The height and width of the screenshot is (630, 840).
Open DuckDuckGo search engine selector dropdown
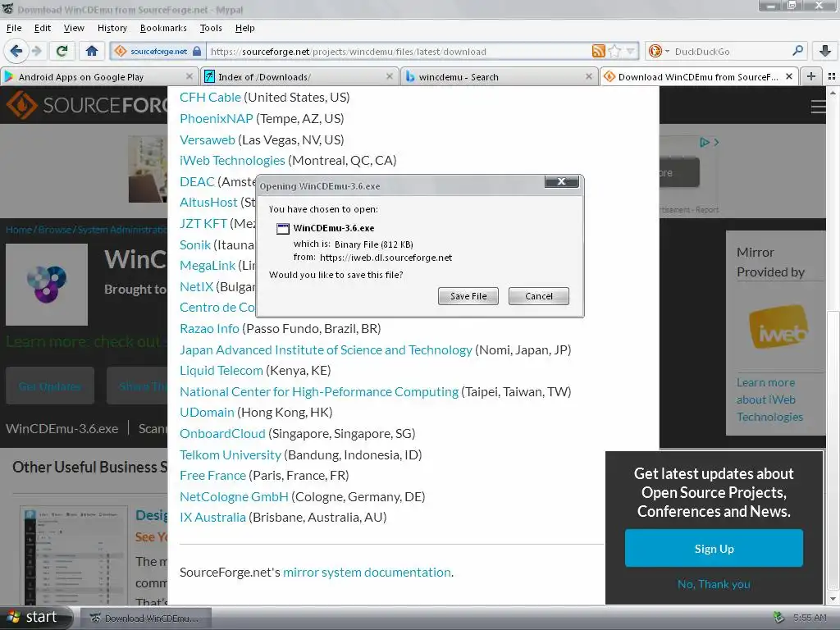[659, 51]
